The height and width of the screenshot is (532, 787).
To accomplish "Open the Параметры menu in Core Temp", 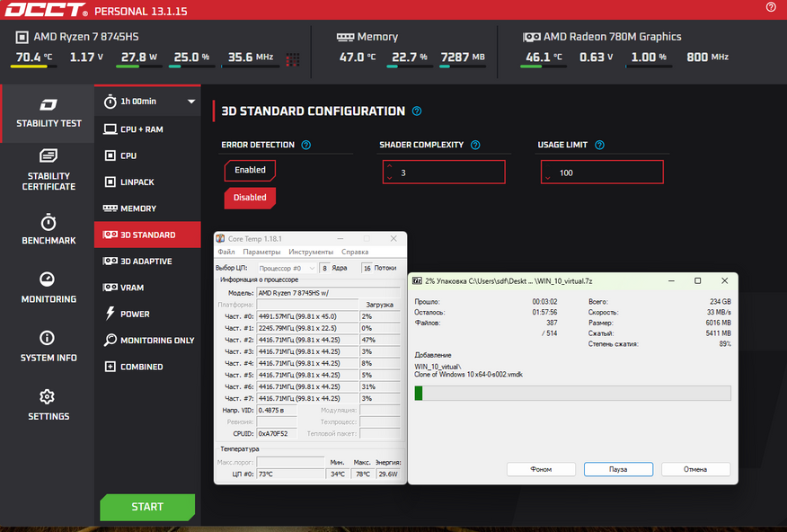I will tap(261, 252).
